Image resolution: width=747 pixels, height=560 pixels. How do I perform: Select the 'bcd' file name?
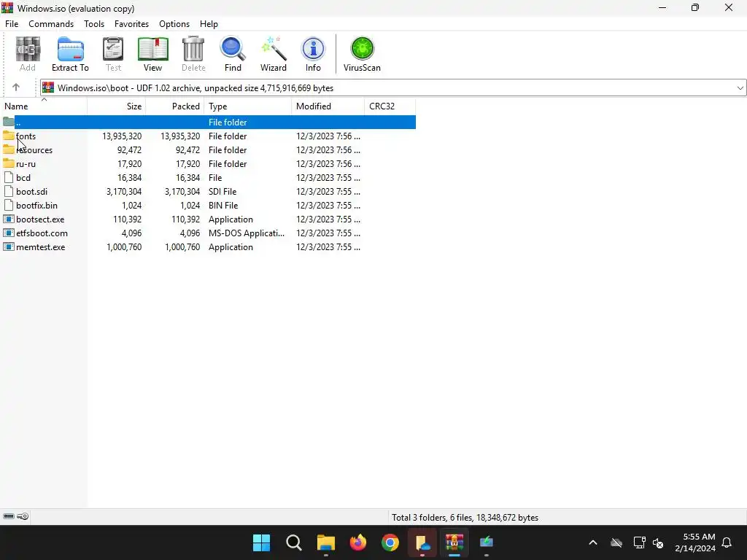click(x=23, y=178)
